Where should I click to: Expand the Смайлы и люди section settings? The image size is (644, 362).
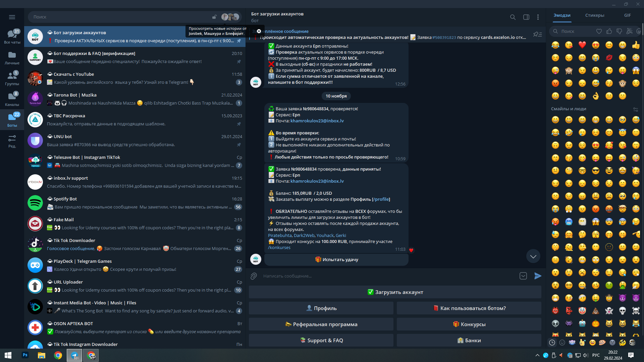pos(635,109)
